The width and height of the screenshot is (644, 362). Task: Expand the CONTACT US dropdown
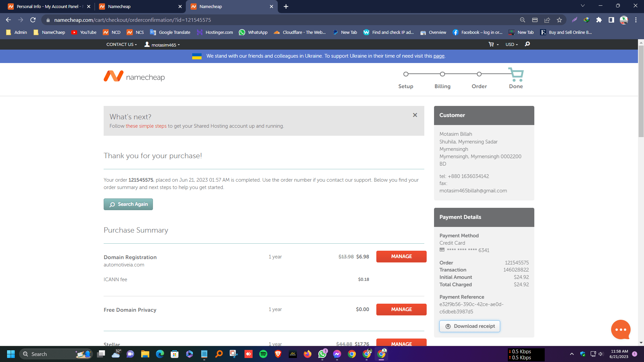click(x=121, y=44)
